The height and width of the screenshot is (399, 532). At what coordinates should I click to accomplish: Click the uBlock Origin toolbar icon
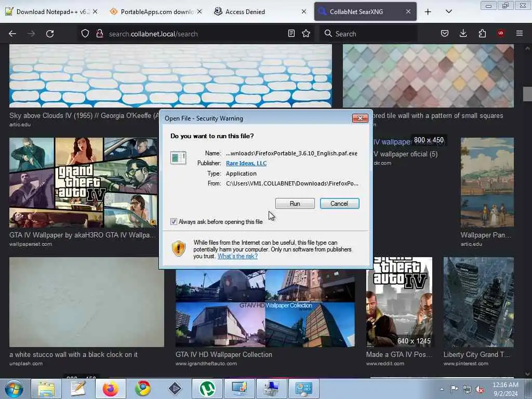tap(501, 33)
